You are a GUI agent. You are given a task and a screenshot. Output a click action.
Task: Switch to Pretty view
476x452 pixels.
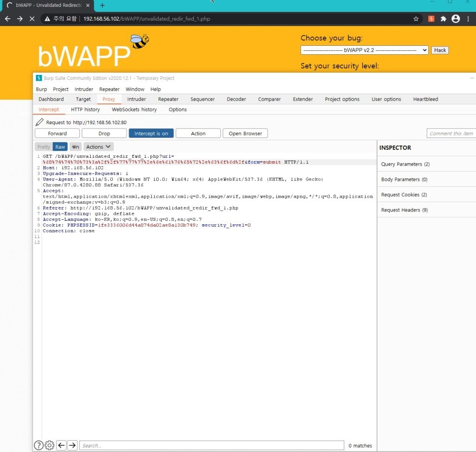click(44, 147)
